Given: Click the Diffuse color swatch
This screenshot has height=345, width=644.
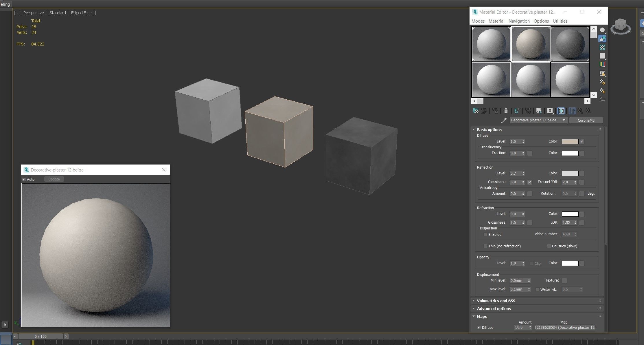Looking at the screenshot, I should point(570,142).
